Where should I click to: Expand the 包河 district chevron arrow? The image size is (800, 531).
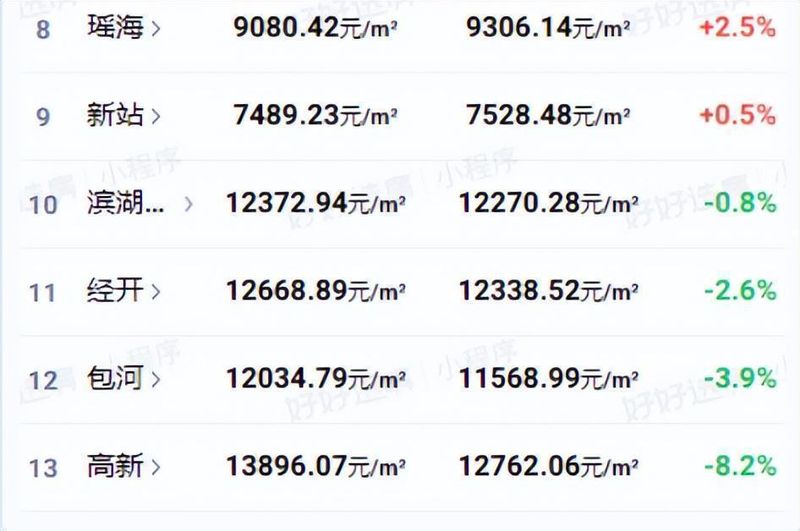(155, 379)
